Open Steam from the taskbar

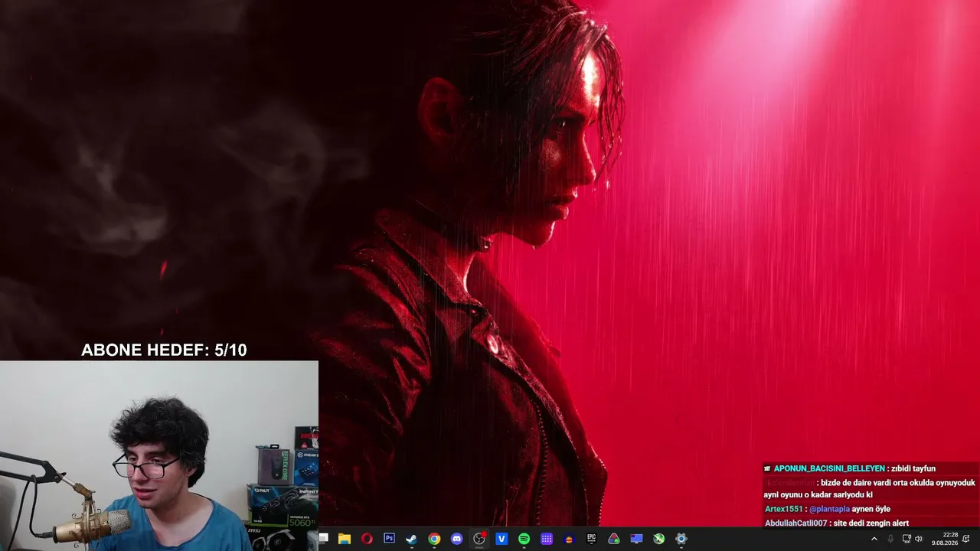click(x=412, y=539)
